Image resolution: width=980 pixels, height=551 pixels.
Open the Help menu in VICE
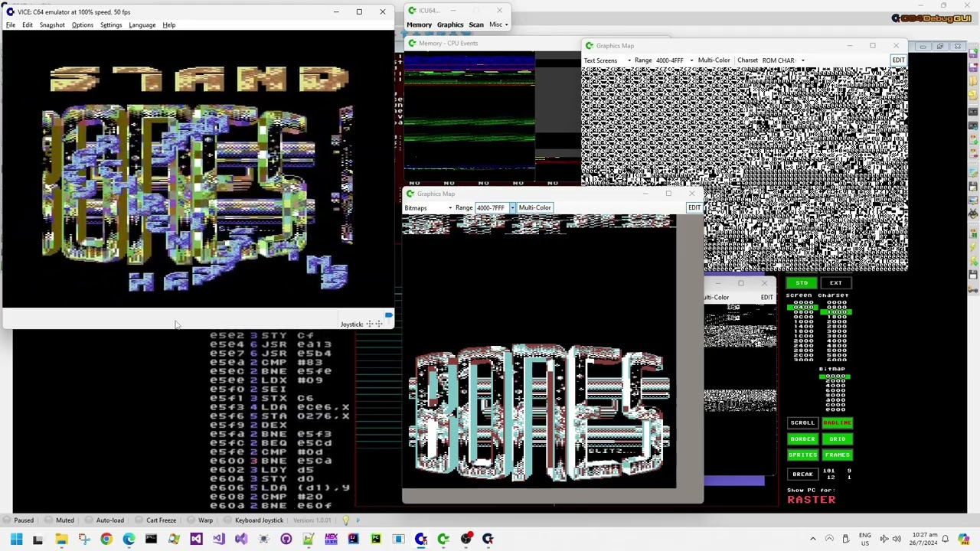pyautogui.click(x=168, y=25)
